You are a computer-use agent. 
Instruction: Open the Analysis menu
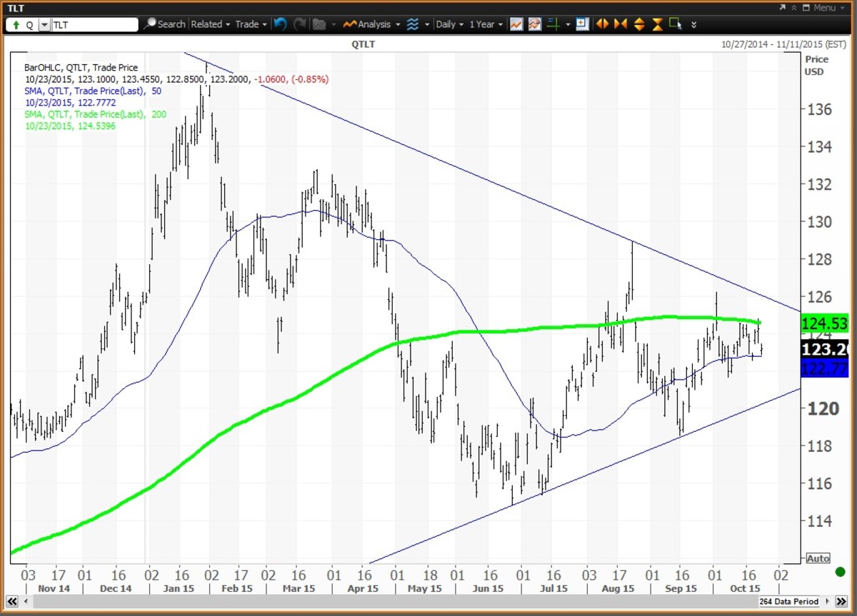pos(371,24)
